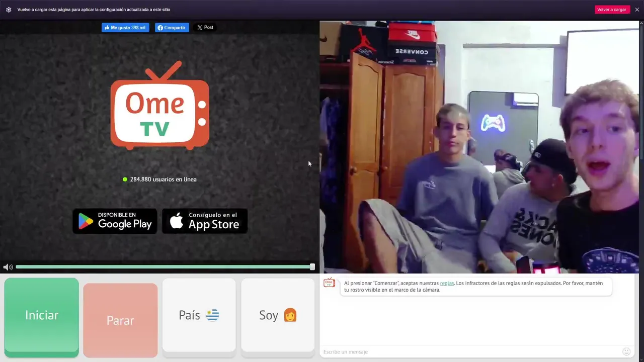Mute the volume speaker icon

point(8,267)
